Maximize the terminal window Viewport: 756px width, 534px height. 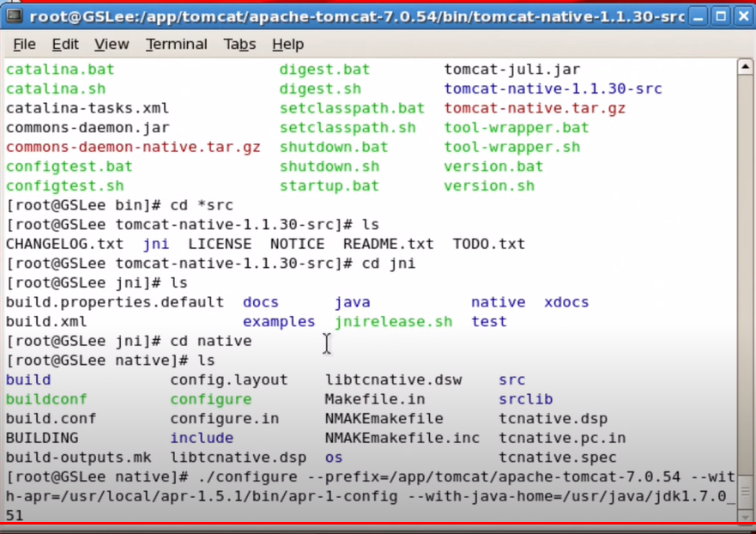click(721, 17)
